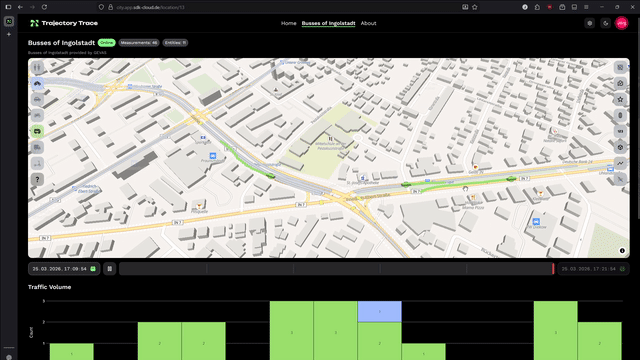Toggle the green bus filter button
This screenshot has height=360, width=640.
coord(37,131)
